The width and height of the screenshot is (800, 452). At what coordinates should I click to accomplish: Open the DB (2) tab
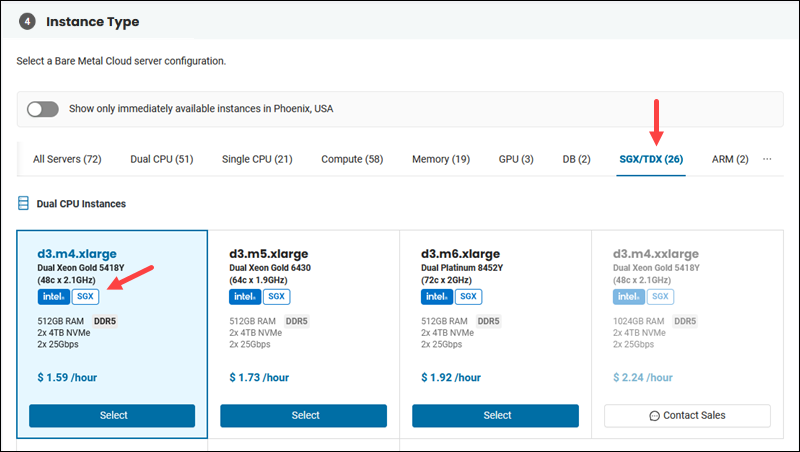coord(577,159)
